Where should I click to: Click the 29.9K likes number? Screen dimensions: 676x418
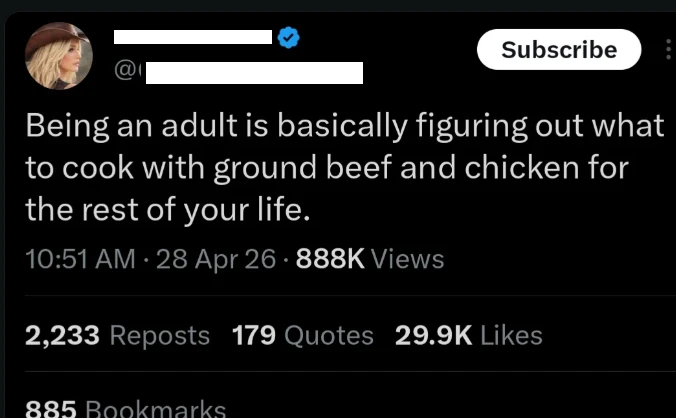[x=433, y=335]
